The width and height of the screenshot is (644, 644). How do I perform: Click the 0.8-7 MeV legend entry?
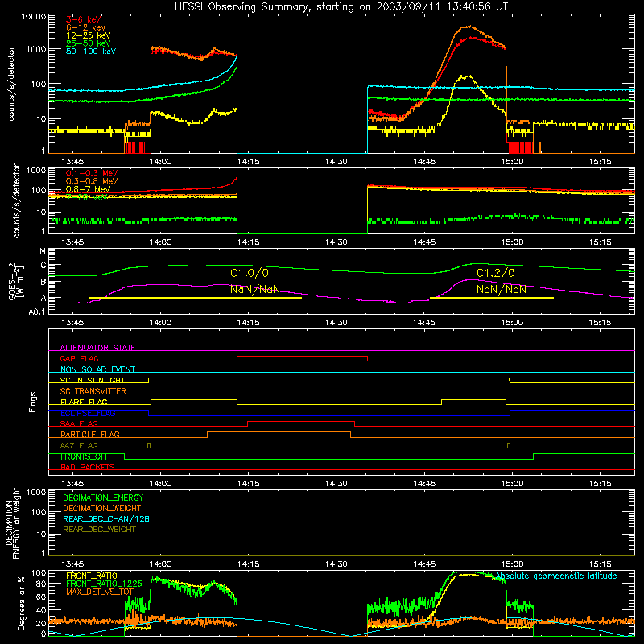tap(89, 189)
